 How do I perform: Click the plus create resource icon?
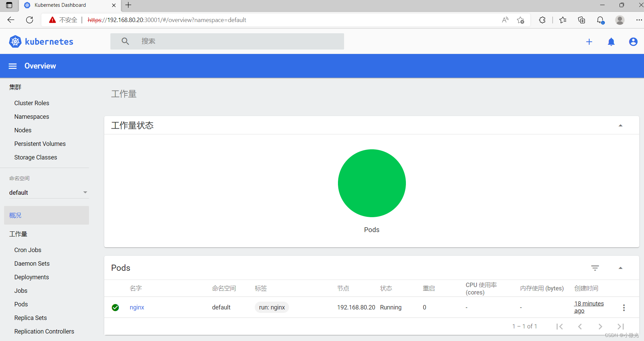tap(589, 41)
